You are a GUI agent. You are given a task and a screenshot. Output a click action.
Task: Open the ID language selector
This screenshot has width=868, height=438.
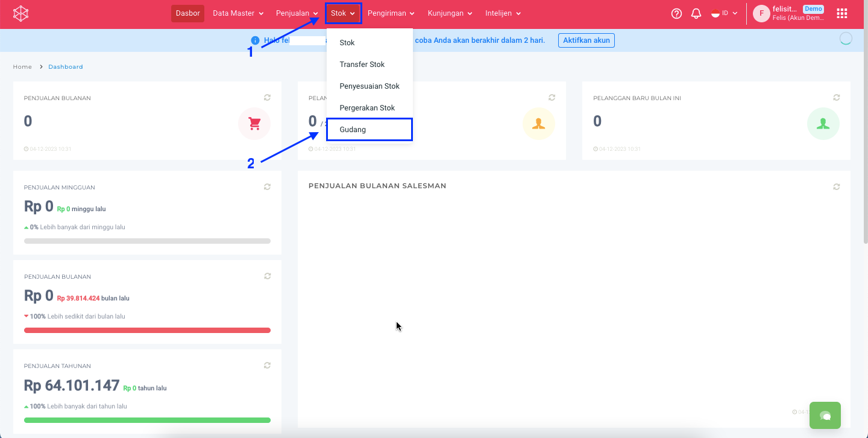724,13
